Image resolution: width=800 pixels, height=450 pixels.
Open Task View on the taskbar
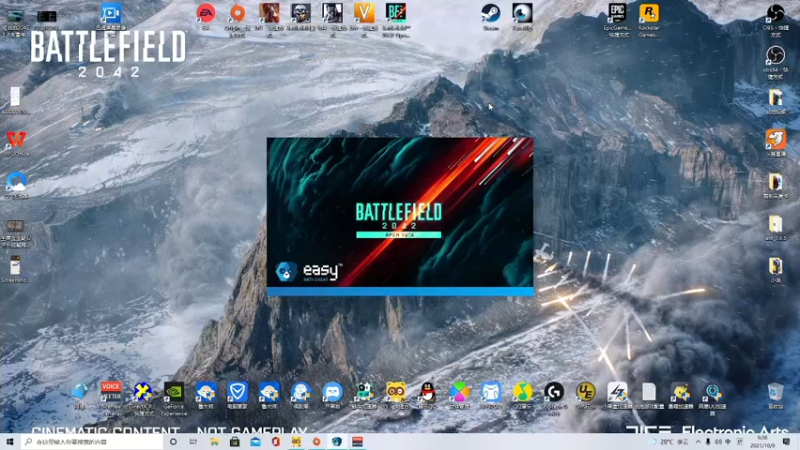pyautogui.click(x=193, y=441)
